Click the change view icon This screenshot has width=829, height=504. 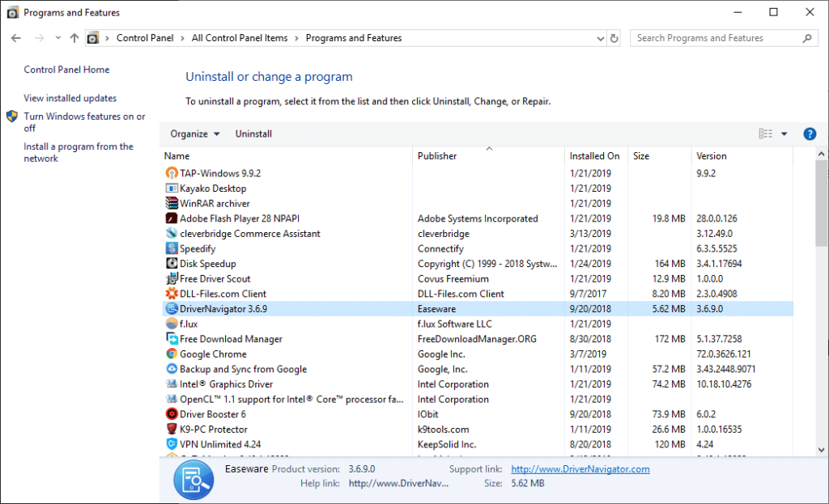click(766, 133)
